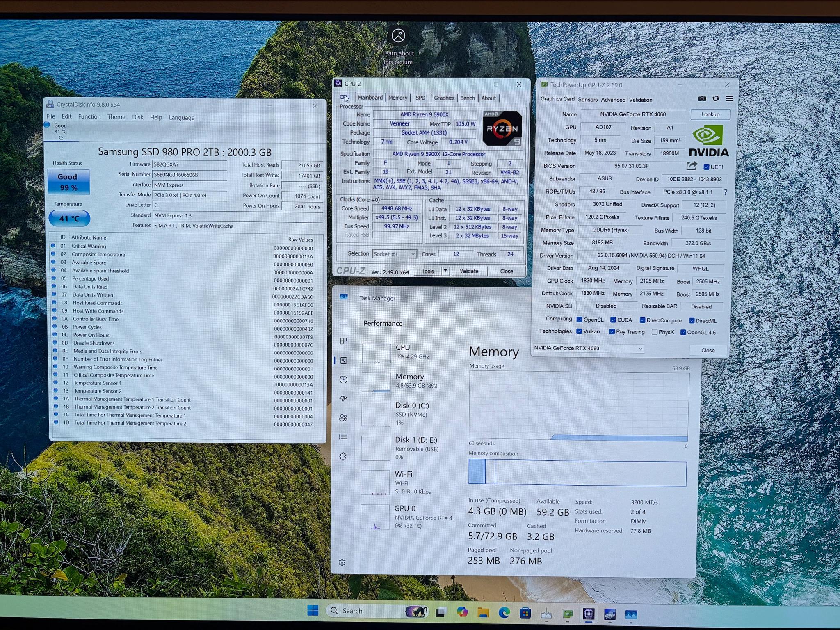Click GPU-Z refresh icon

[716, 98]
